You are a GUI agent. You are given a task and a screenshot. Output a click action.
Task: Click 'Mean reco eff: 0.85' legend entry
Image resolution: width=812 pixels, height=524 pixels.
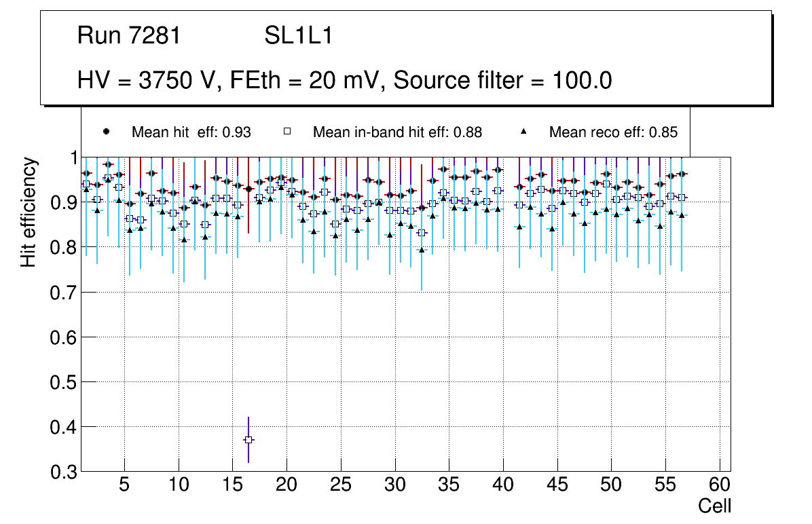[612, 132]
